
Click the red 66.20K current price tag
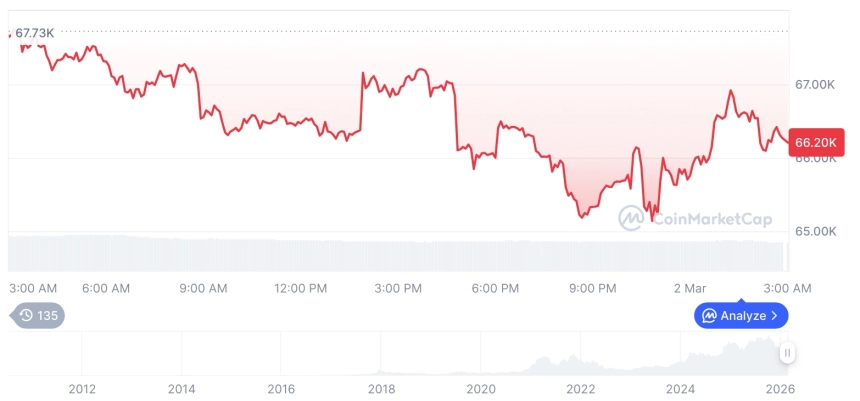pos(815,143)
